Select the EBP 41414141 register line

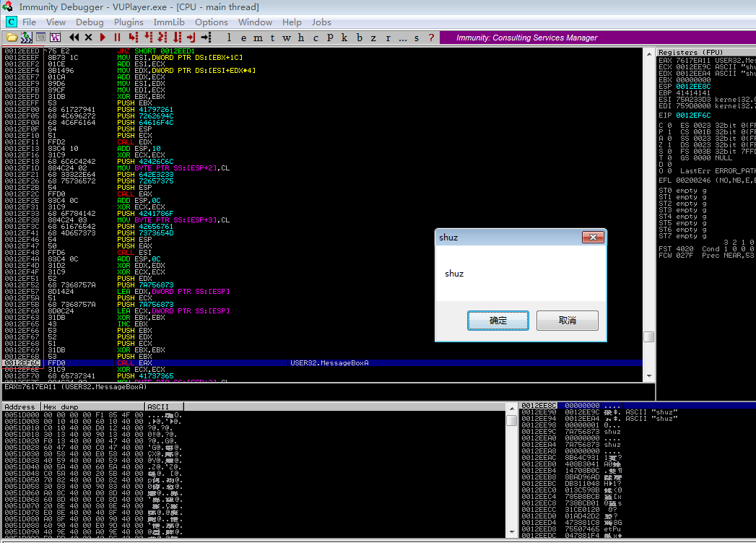685,93
